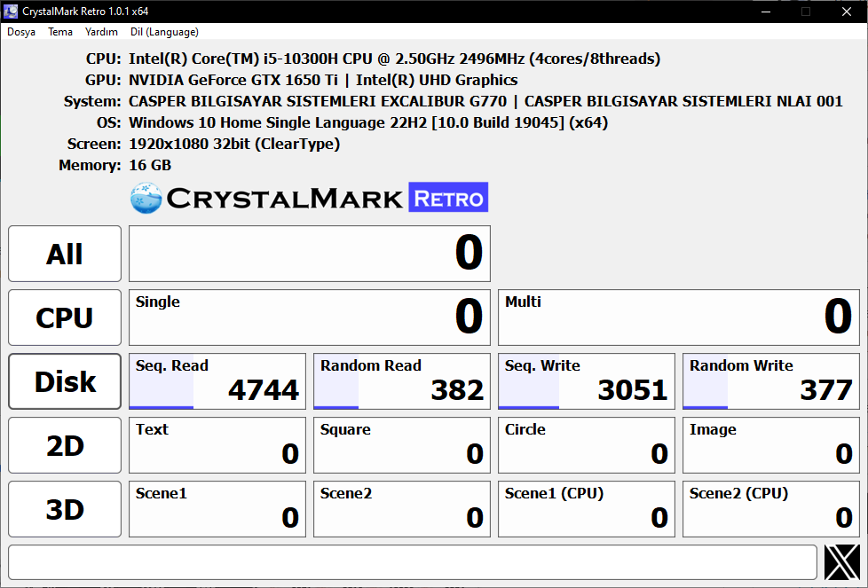Minimize the CrystalMark Retro window
The width and height of the screenshot is (868, 588).
[x=766, y=11]
